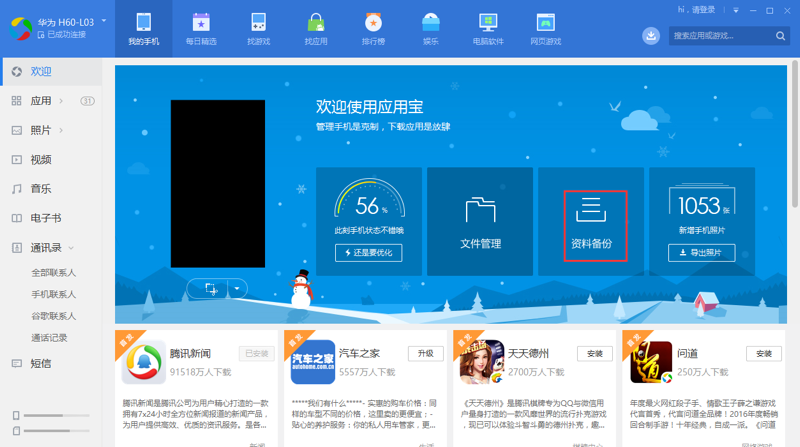Click the 56% phone status gauge

pyautogui.click(x=369, y=200)
